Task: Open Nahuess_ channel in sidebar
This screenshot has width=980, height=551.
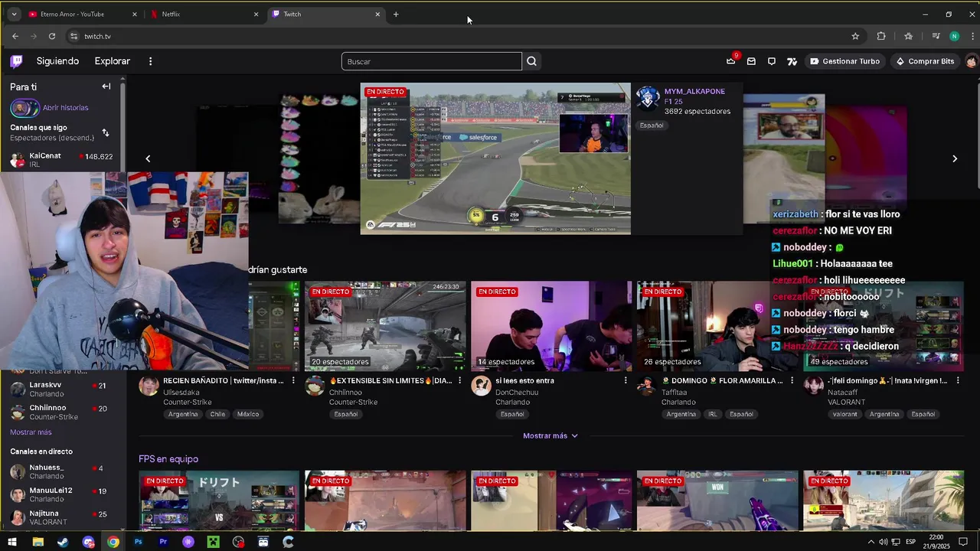Action: (x=61, y=471)
